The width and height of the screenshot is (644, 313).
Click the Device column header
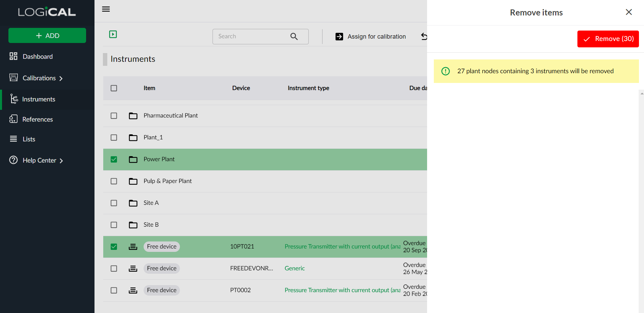click(x=241, y=88)
